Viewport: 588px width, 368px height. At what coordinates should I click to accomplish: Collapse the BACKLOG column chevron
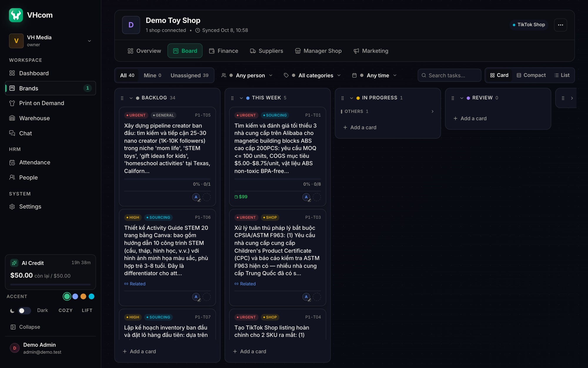131,98
